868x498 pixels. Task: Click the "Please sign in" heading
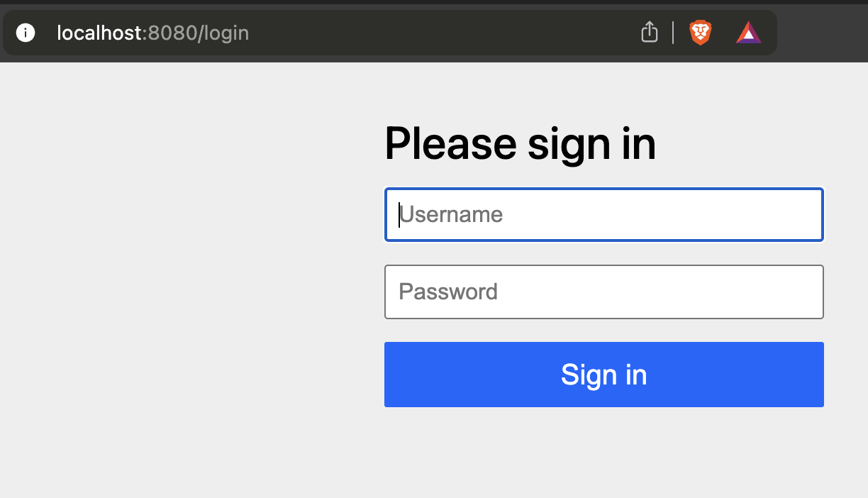pyautogui.click(x=520, y=143)
